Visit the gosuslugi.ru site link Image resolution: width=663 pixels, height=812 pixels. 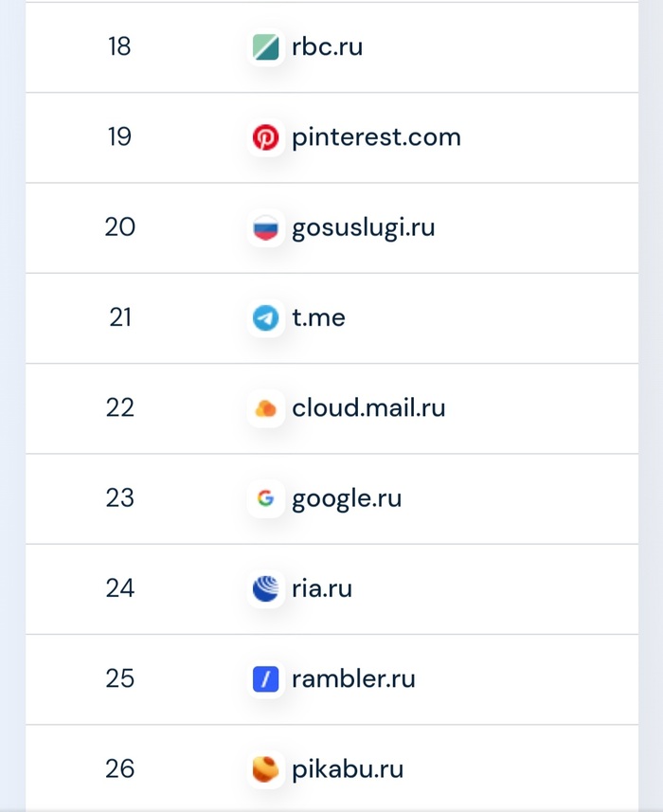pos(364,228)
